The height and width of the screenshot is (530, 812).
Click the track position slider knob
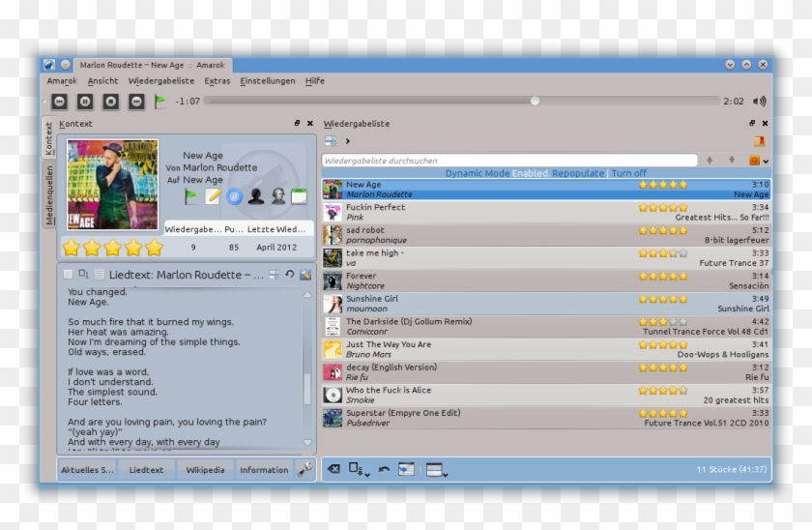(x=535, y=101)
